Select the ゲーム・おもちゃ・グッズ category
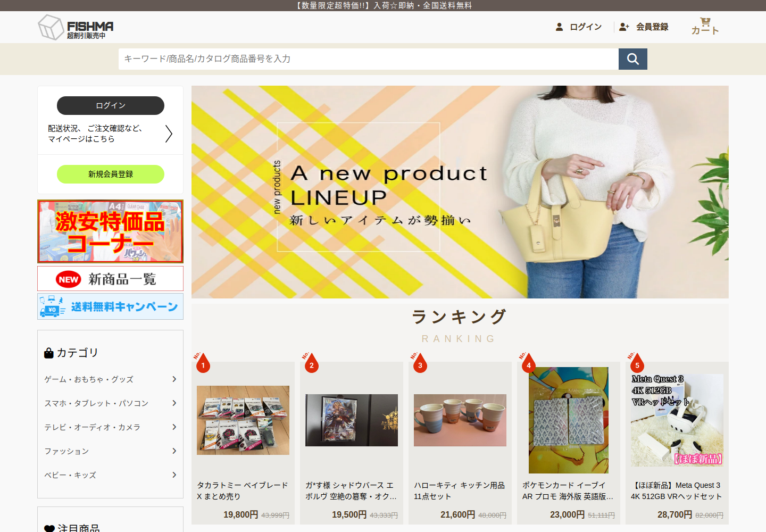The width and height of the screenshot is (766, 532). [x=89, y=379]
